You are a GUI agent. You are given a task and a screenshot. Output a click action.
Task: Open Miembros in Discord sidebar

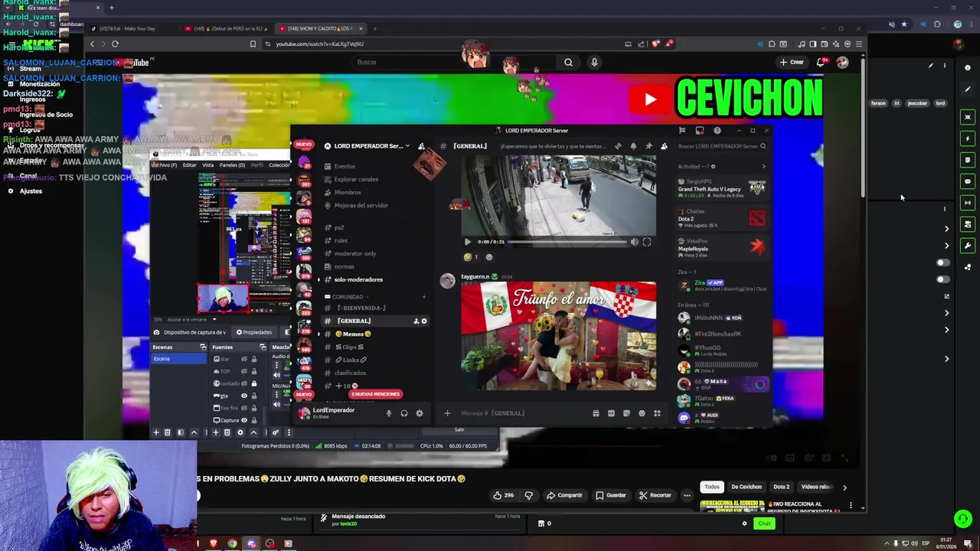pyautogui.click(x=348, y=192)
